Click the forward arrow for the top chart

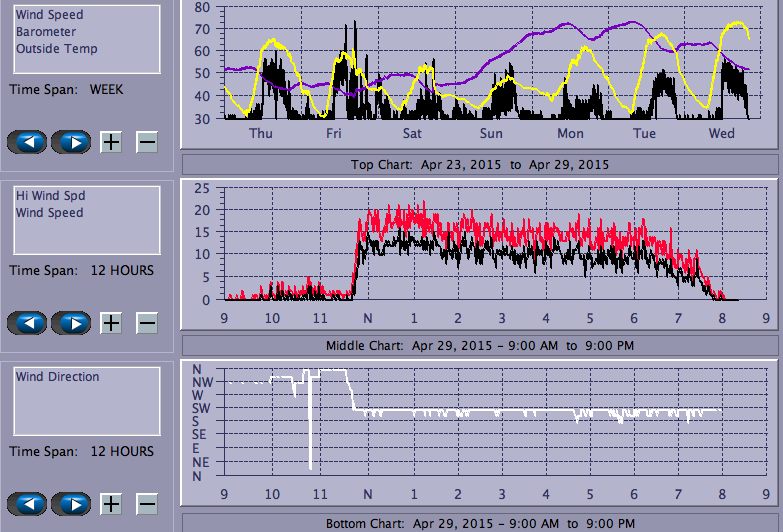pyautogui.click(x=71, y=142)
